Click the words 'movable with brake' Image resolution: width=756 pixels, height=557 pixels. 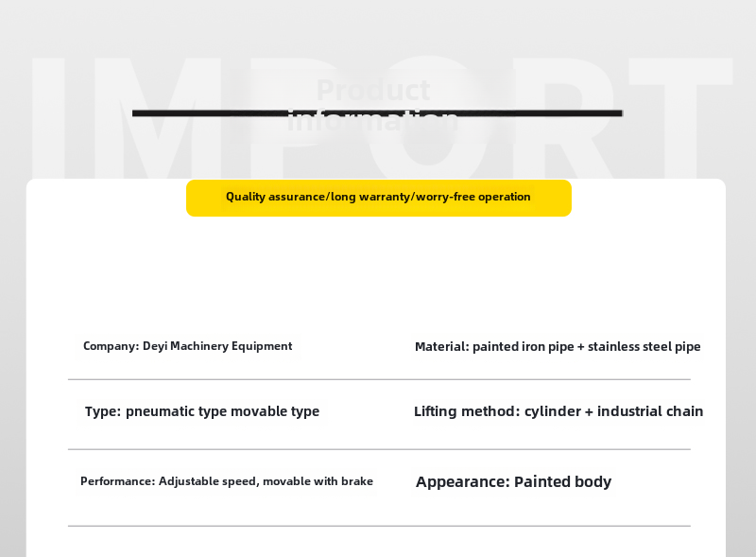[318, 481]
